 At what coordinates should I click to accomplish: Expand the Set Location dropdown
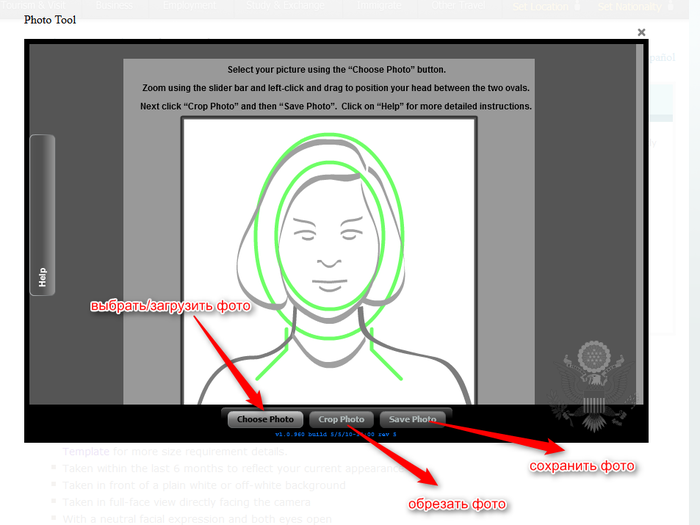coord(546,6)
